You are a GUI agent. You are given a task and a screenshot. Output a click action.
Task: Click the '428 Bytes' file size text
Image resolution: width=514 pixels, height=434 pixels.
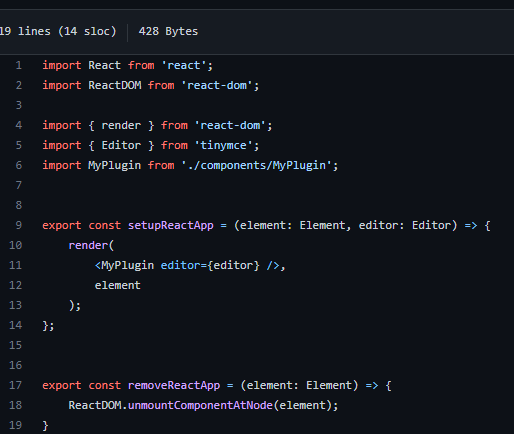[x=168, y=31]
